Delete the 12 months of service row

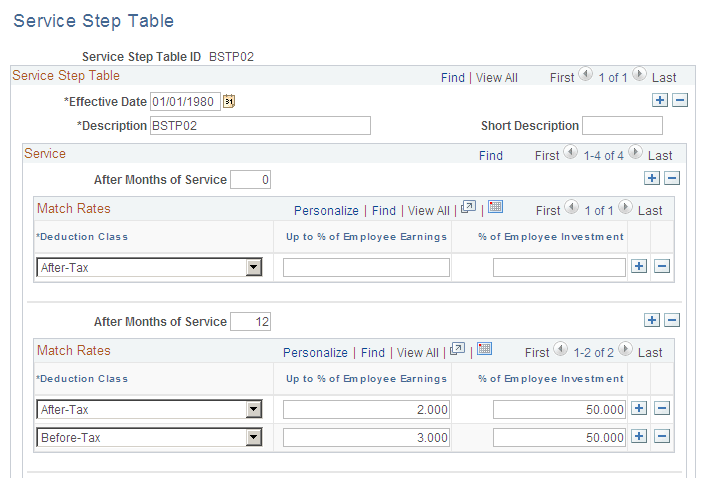672,320
